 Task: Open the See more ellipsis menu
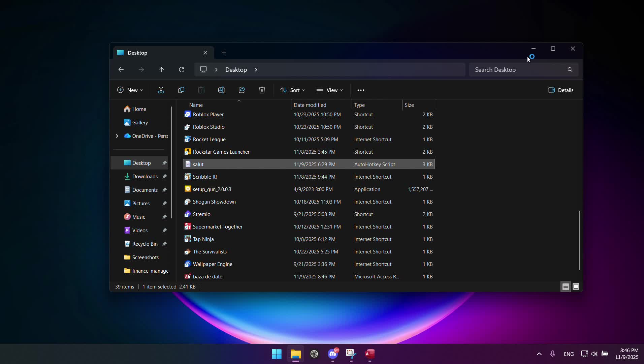click(x=361, y=90)
